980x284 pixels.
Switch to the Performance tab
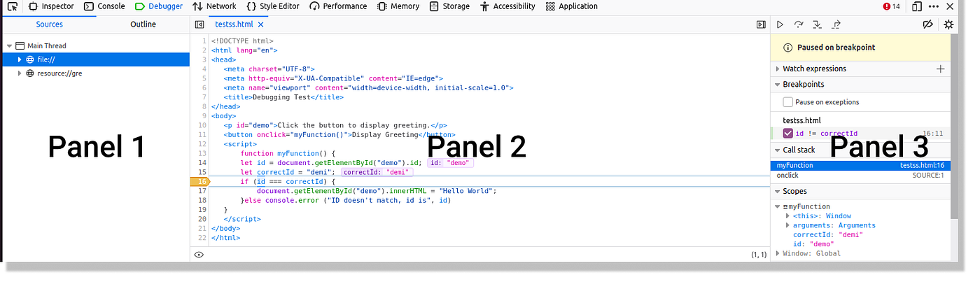pyautogui.click(x=338, y=6)
